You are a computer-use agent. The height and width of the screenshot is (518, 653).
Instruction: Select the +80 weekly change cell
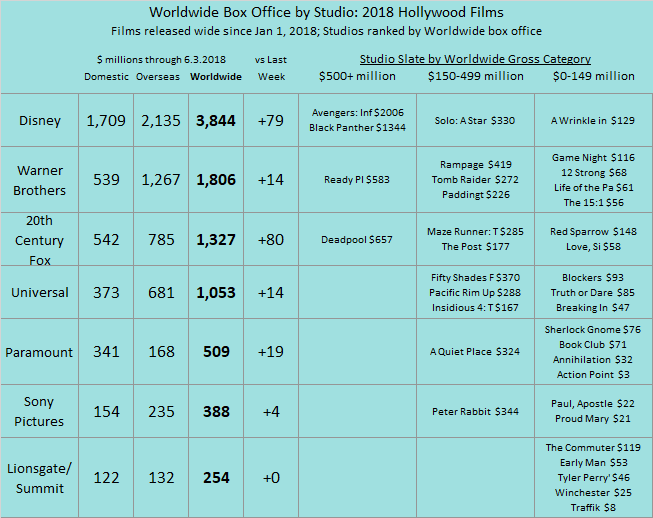[x=271, y=240]
